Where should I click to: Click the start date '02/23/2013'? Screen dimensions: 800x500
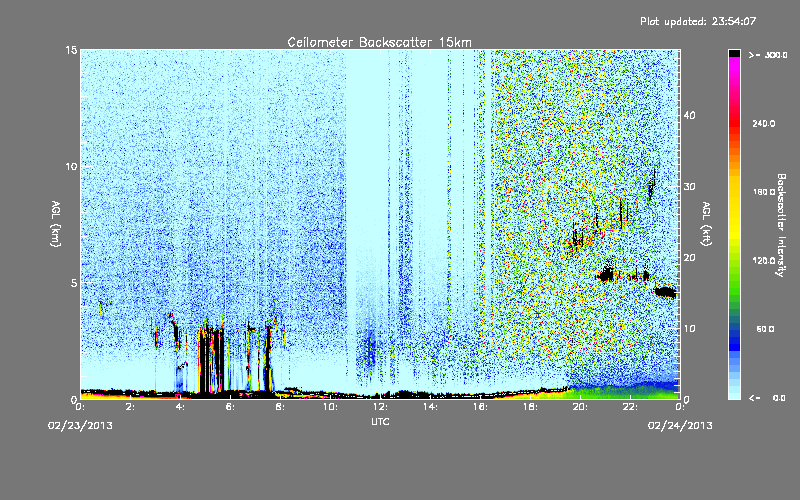pyautogui.click(x=81, y=425)
